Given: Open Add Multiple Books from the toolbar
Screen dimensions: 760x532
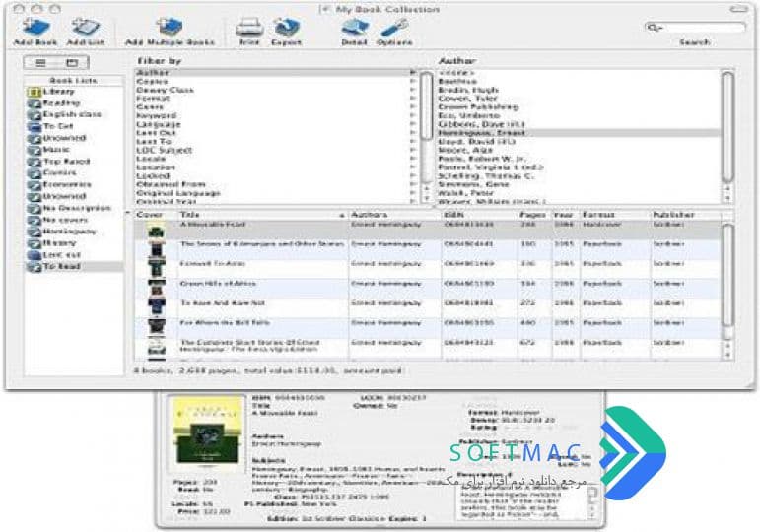Looking at the screenshot, I should (x=170, y=28).
